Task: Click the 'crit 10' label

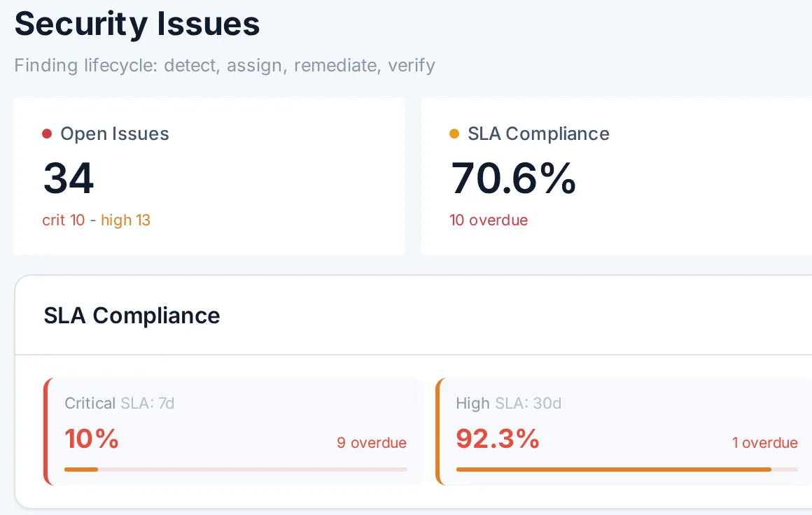Action: click(x=63, y=220)
